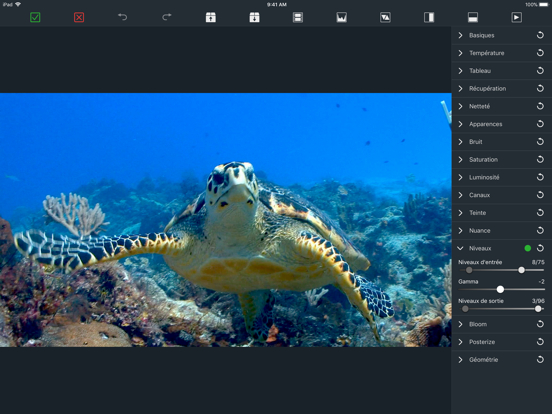Viewport: 552px width, 414px height.
Task: Reset the Saturation adjustment
Action: coord(540,159)
